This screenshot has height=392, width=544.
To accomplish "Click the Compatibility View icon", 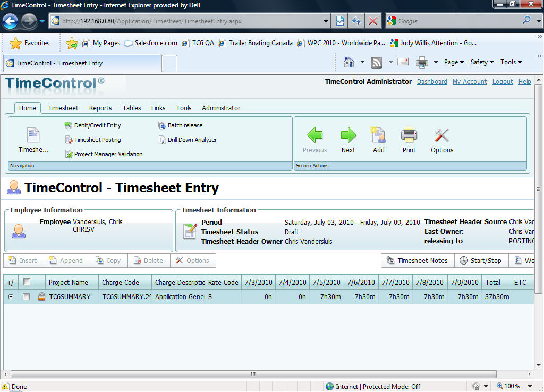I will click(339, 21).
